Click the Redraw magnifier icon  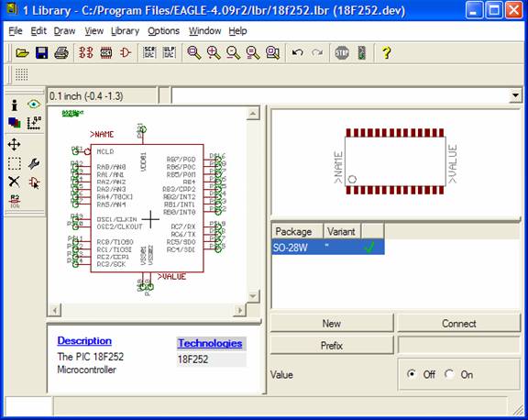pos(253,53)
